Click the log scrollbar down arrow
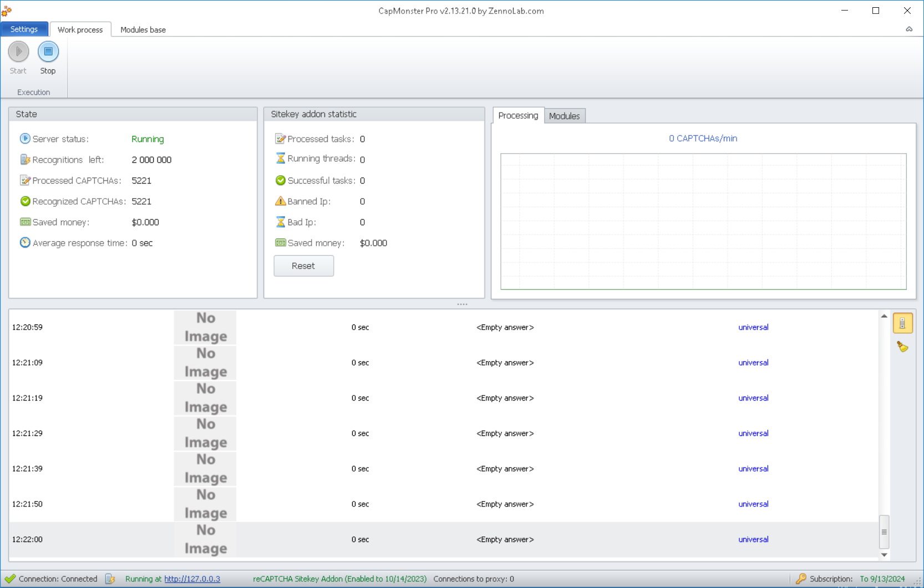The width and height of the screenshot is (924, 588). (884, 555)
